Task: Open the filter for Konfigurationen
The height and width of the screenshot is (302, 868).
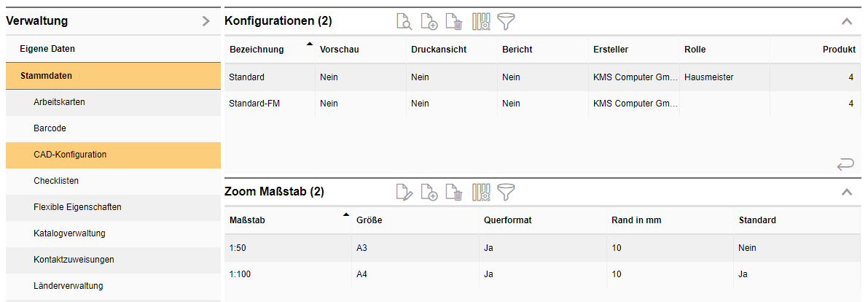Action: 506,22
